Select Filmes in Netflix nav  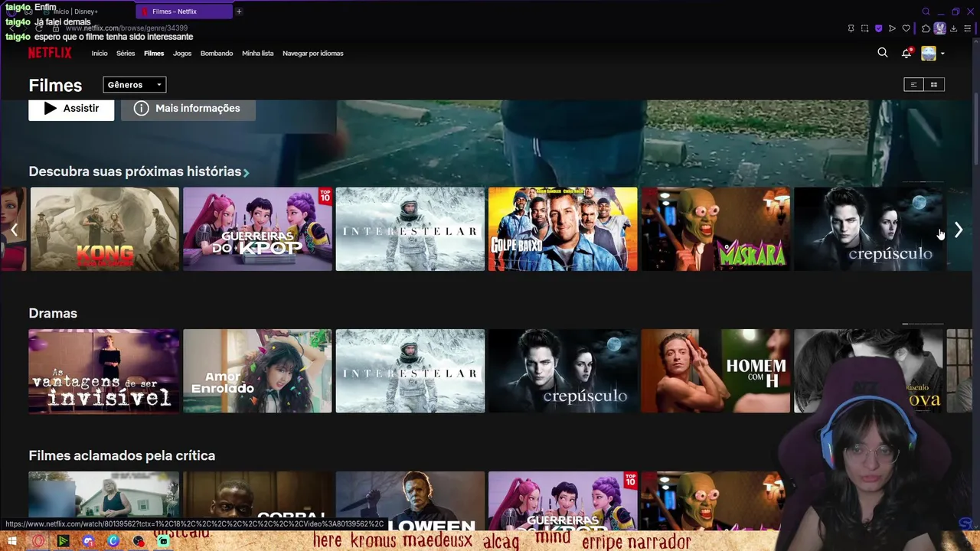click(154, 54)
